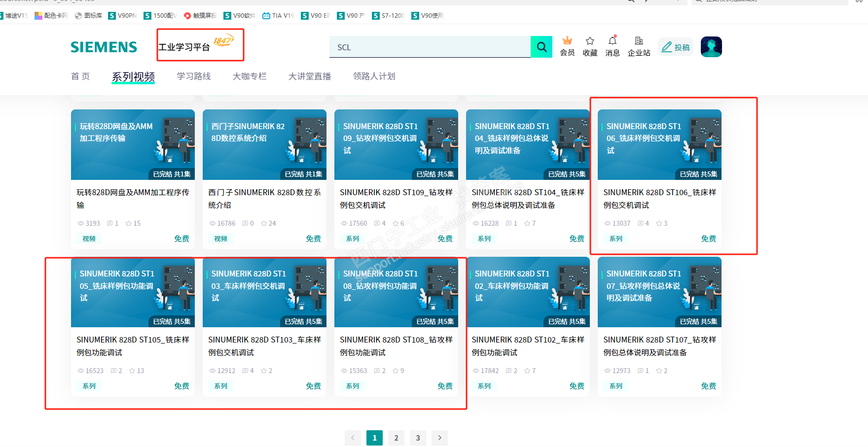This screenshot has width=868, height=447.
Task: Open the 图标库 bookmark
Action: click(89, 15)
